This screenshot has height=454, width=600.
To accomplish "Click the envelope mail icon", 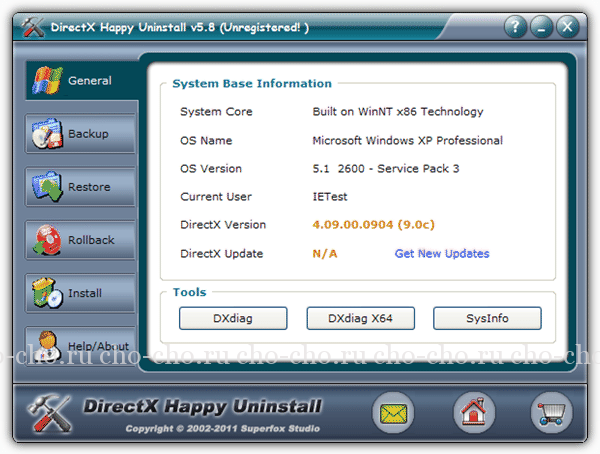I will (x=393, y=411).
